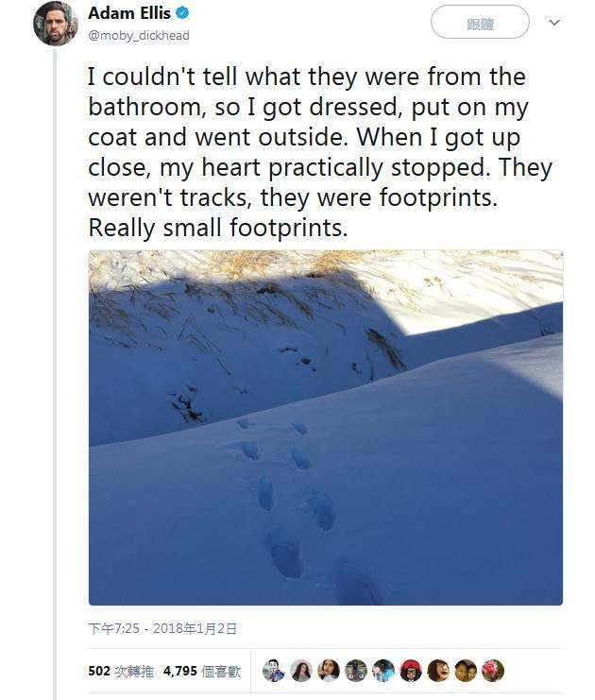The image size is (595, 700).
Task: Open eighth liker avatar in row
Action: coord(466,671)
